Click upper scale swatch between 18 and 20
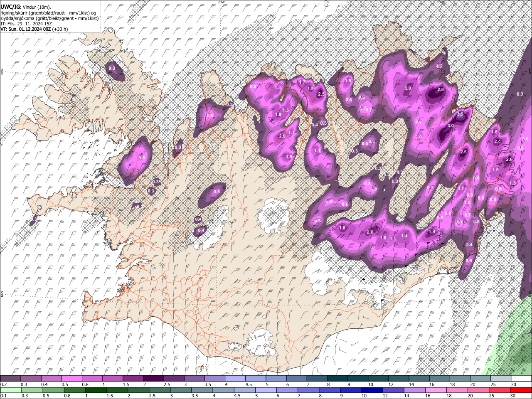The width and height of the screenshot is (532, 399). (460, 379)
